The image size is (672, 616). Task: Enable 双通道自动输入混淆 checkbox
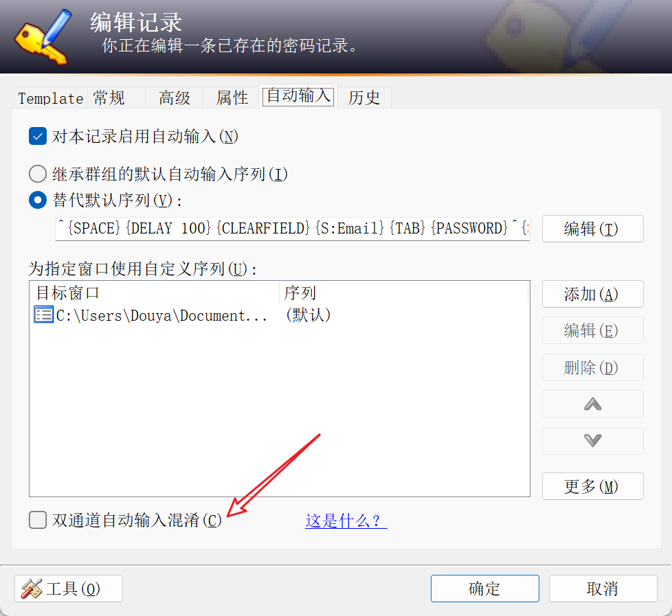coord(38,520)
